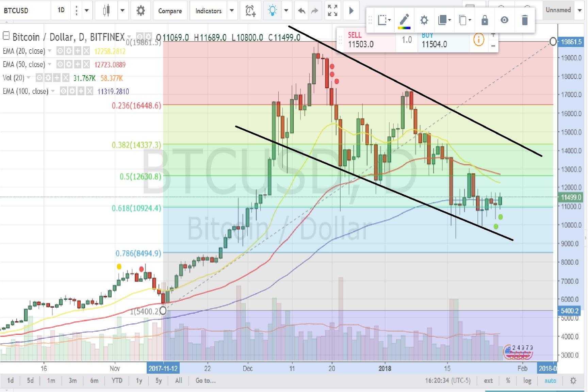Screen dimensions: 588x392
Task: Open the interval dropdown arrow
Action: pos(87,11)
